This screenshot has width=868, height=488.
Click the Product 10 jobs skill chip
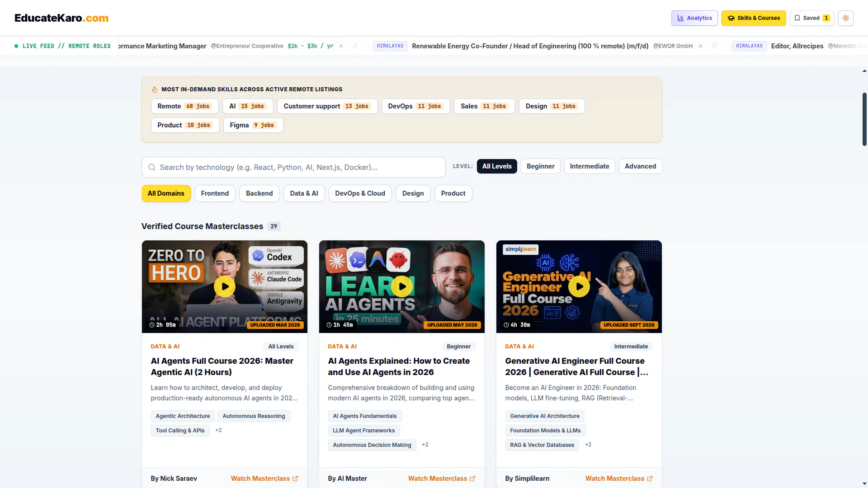pos(185,125)
